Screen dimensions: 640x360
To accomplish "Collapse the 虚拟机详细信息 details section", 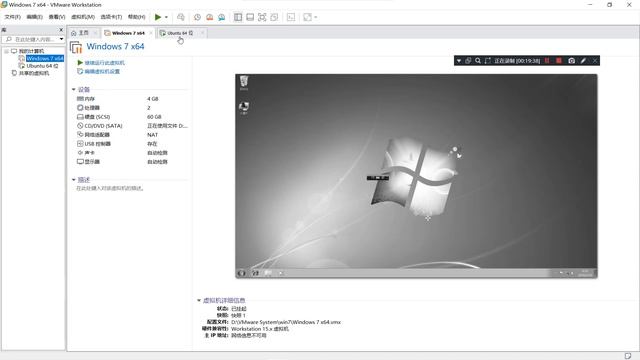I will click(x=199, y=300).
